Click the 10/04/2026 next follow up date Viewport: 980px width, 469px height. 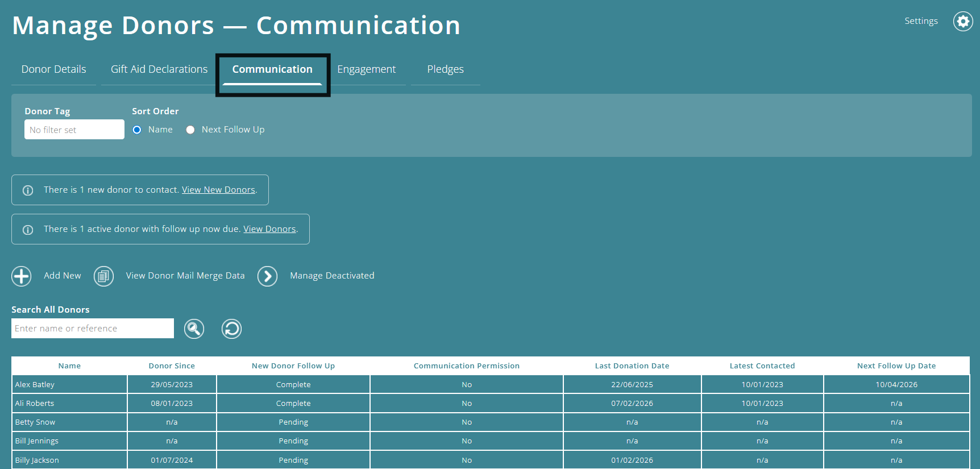(x=896, y=385)
